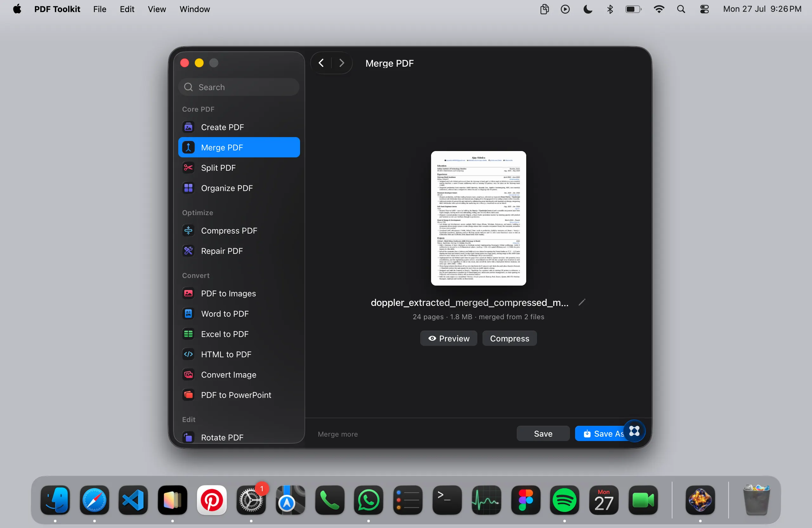Click the play icon in menu bar
The width and height of the screenshot is (812, 528).
tap(565, 9)
